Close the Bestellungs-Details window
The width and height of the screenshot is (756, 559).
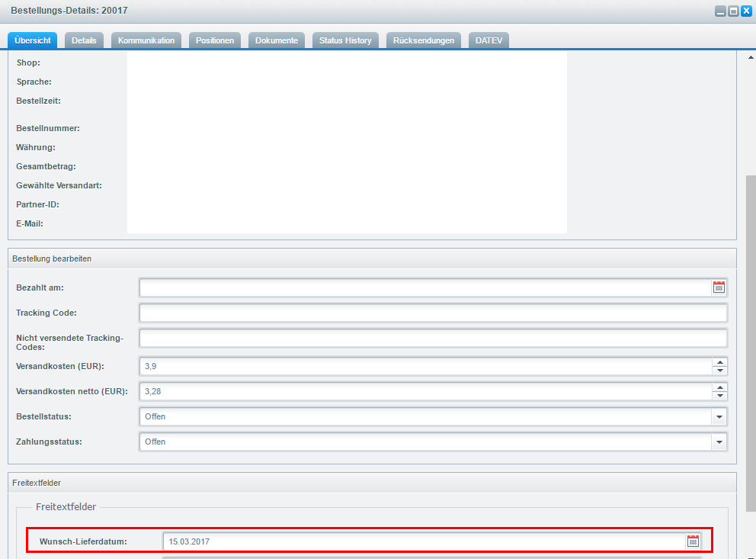(x=746, y=11)
